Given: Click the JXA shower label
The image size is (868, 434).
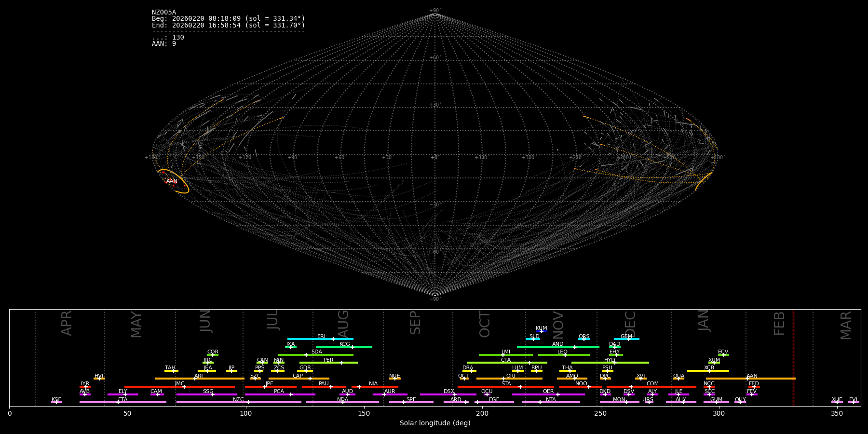Looking at the screenshot, I should point(290,344).
